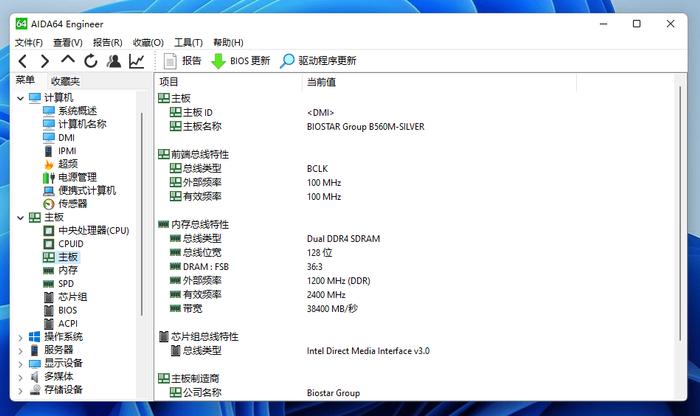The image size is (700, 416).
Task: Open the user icon in toolbar
Action: (114, 61)
